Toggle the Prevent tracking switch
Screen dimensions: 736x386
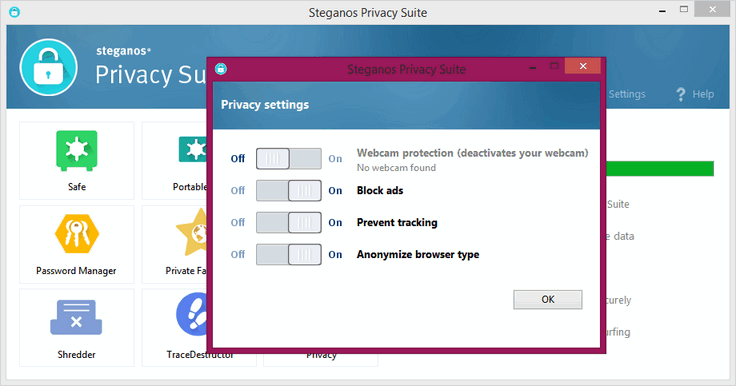pyautogui.click(x=289, y=223)
